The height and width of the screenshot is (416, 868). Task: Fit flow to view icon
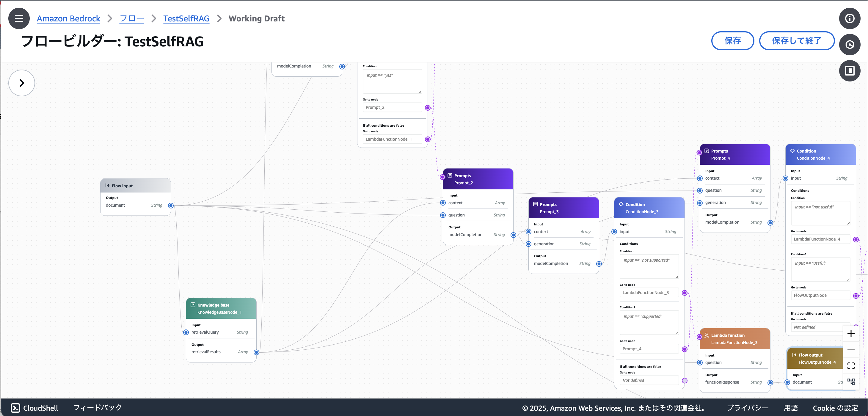click(x=851, y=365)
